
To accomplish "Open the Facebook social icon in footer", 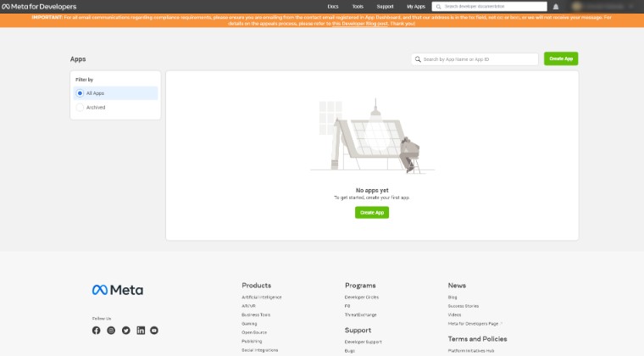I will [x=96, y=330].
